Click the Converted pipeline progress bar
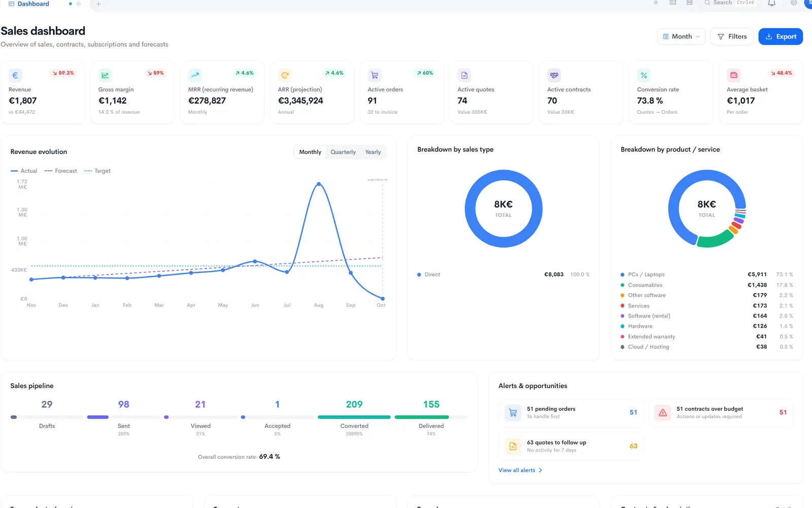The height and width of the screenshot is (508, 812). pyautogui.click(x=354, y=417)
